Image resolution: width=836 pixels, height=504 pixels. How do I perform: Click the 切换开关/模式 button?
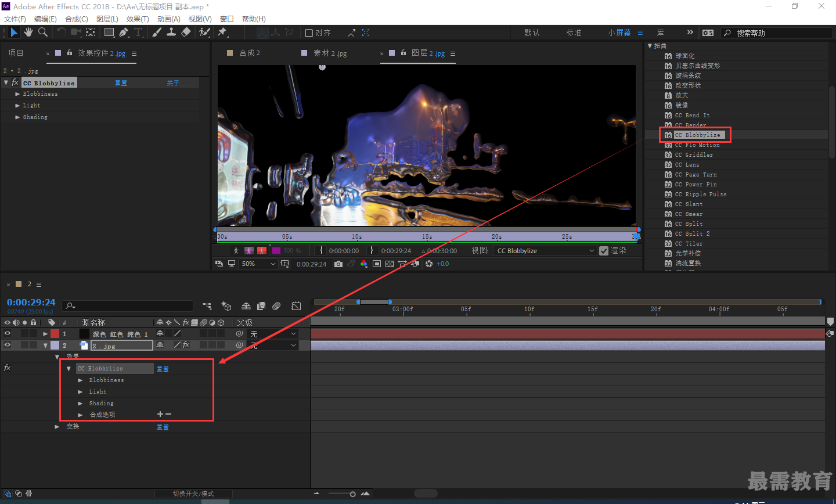[193, 494]
